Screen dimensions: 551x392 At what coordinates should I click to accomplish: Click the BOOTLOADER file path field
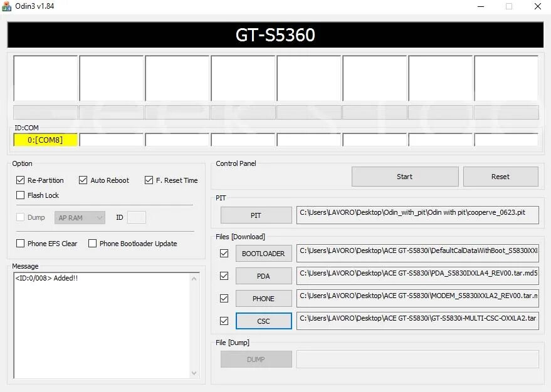coord(417,253)
